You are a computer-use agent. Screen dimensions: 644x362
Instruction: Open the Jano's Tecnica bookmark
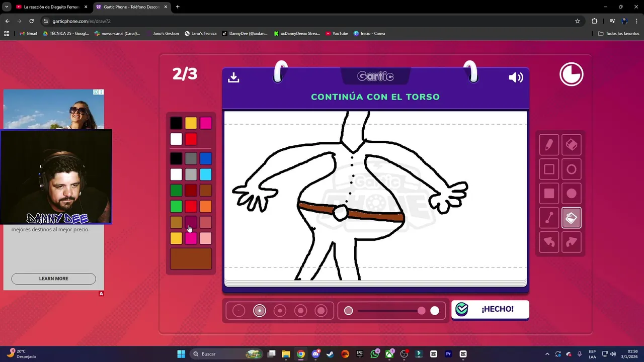click(200, 33)
